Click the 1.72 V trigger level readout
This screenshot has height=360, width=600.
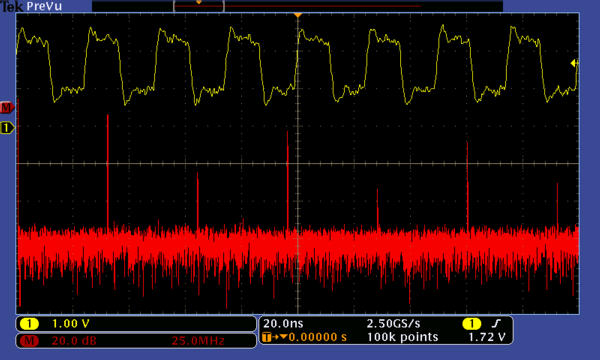[487, 337]
